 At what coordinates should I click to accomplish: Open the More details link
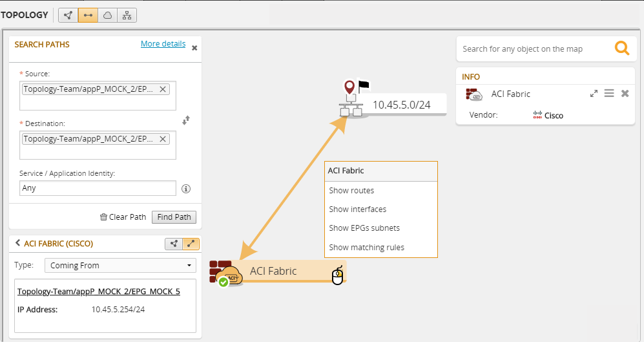click(x=163, y=44)
